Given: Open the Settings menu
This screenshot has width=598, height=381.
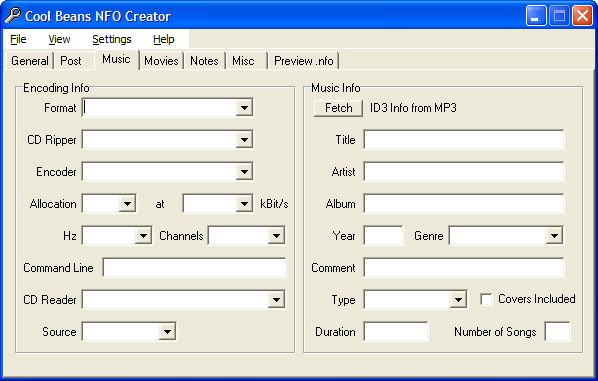Looking at the screenshot, I should tap(112, 39).
